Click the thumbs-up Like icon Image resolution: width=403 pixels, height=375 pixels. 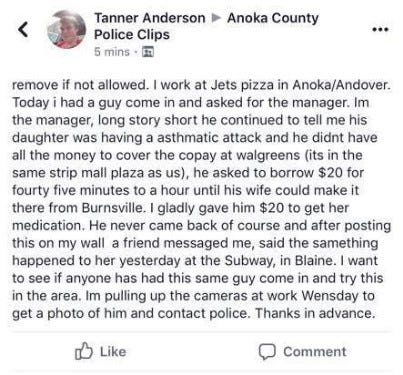[84, 351]
